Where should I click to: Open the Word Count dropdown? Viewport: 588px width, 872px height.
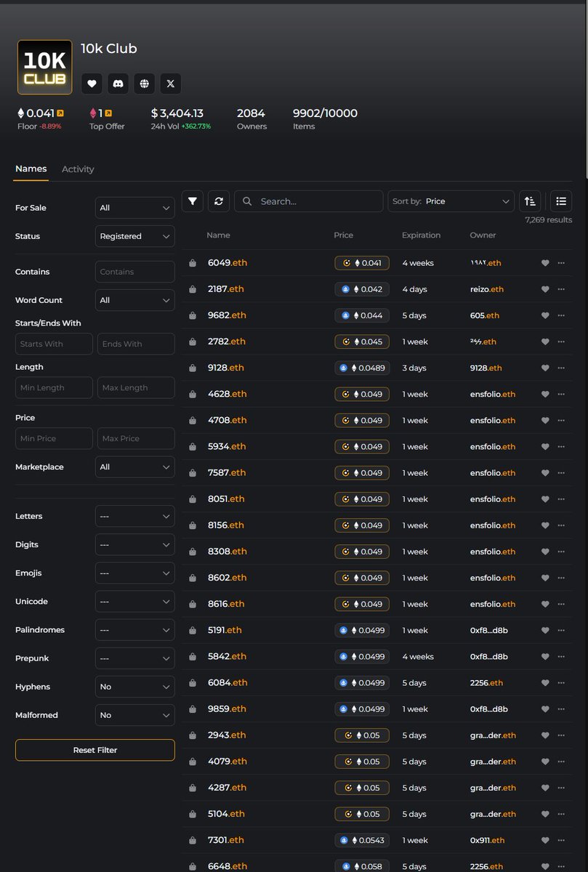pyautogui.click(x=135, y=300)
